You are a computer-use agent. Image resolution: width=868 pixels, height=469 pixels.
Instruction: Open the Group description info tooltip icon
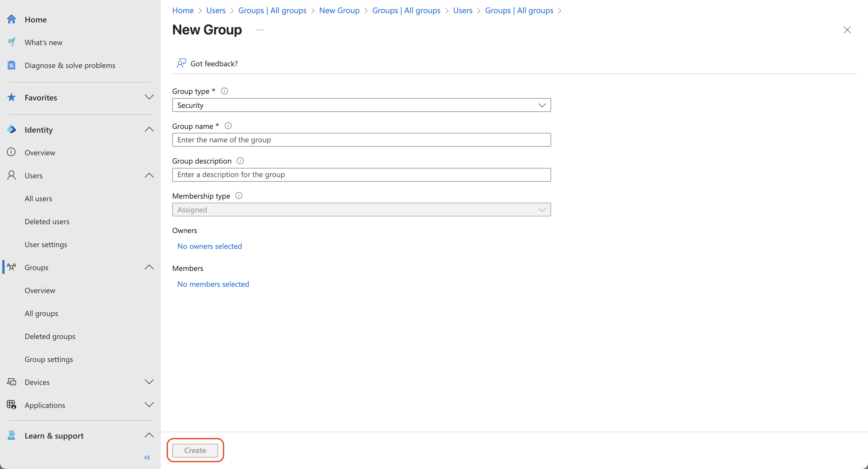point(240,161)
